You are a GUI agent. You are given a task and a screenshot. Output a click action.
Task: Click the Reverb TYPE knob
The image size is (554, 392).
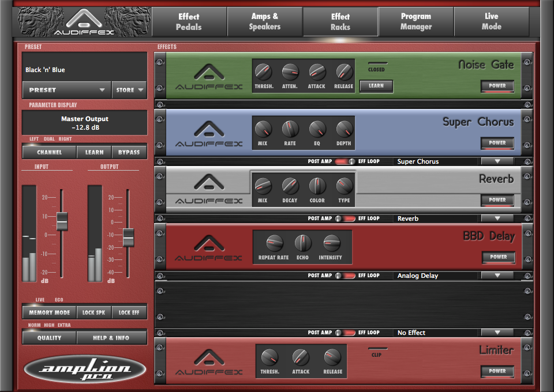(344, 186)
